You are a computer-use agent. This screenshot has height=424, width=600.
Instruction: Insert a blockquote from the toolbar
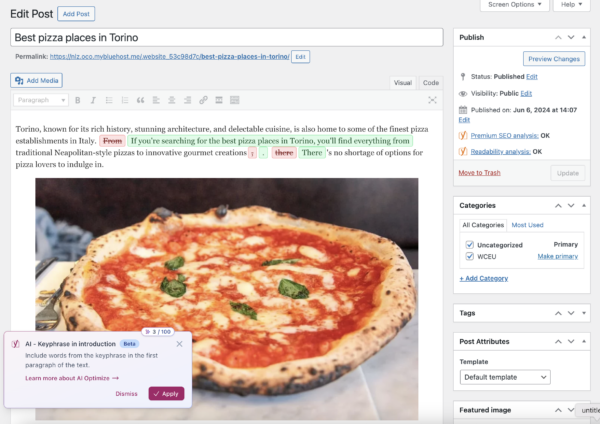click(140, 100)
